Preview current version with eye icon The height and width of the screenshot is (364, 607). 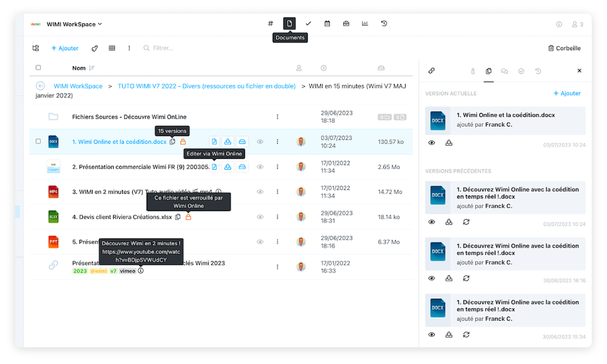click(432, 143)
